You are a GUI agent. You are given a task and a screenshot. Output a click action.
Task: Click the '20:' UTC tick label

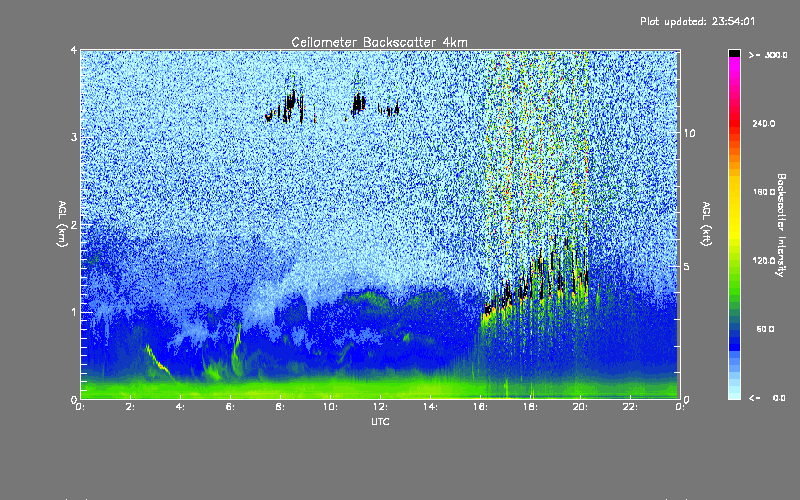click(x=580, y=407)
